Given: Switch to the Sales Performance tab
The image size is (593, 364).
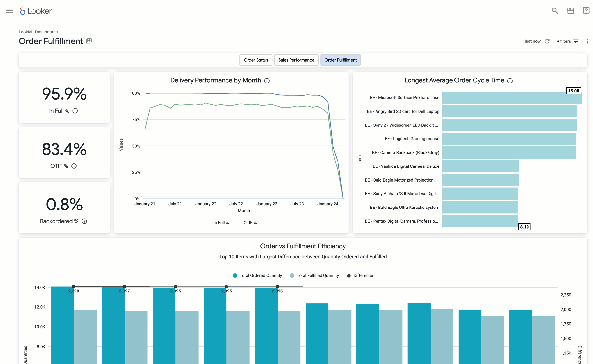Looking at the screenshot, I should [296, 60].
